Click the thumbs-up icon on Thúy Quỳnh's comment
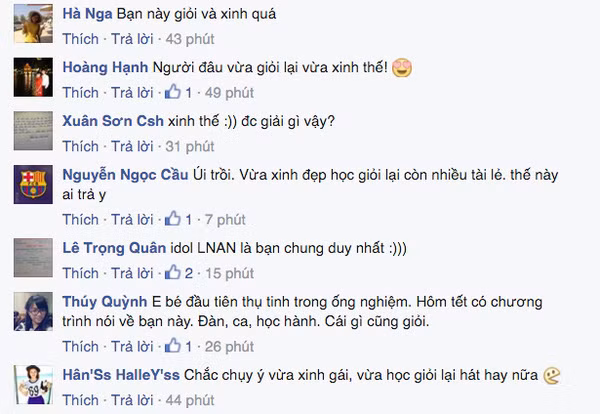The width and height of the screenshot is (600, 414). tap(173, 346)
